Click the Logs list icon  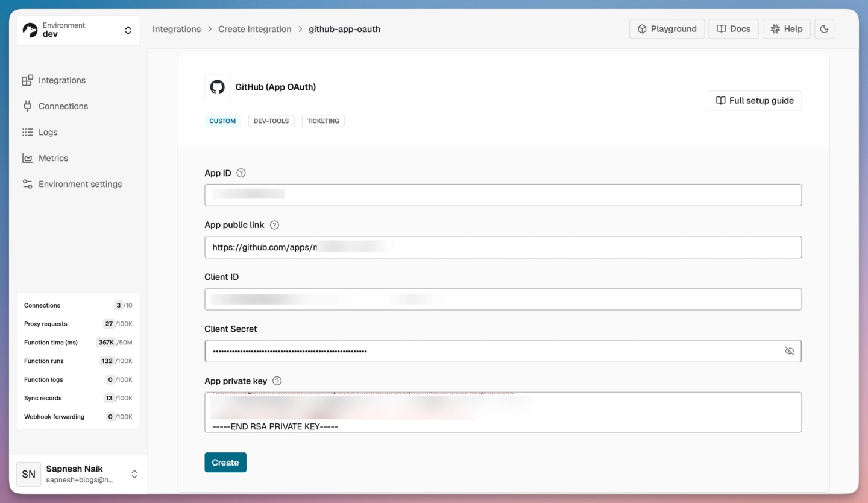[x=27, y=132]
